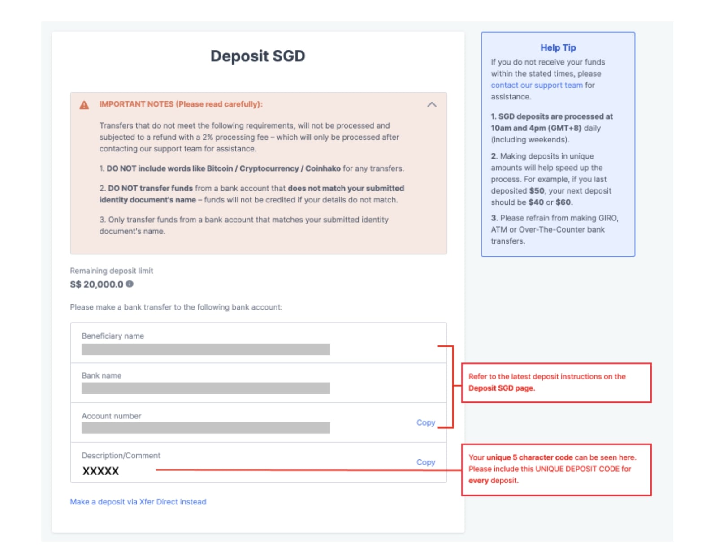This screenshot has width=728, height=560.
Task: Click the Remaining deposit limit label
Action: (x=112, y=271)
